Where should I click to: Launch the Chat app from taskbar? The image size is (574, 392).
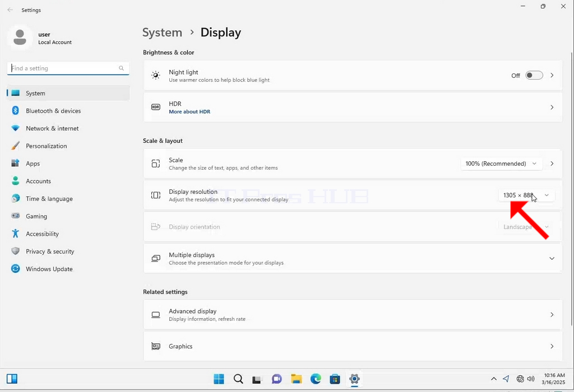pos(277,379)
